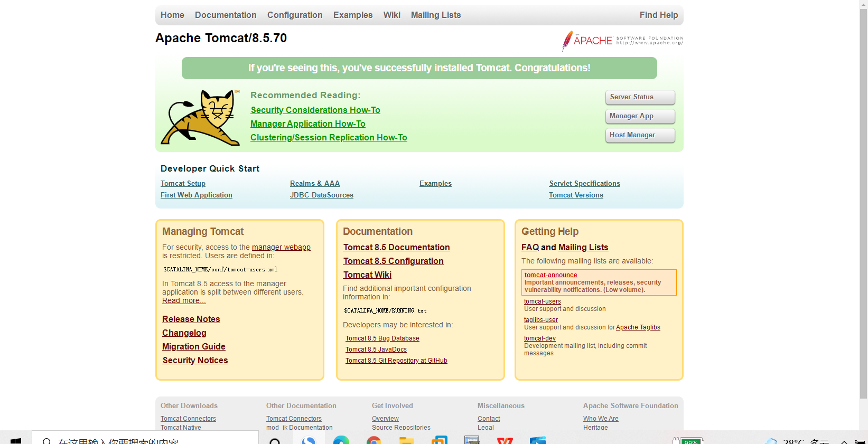The height and width of the screenshot is (444, 868).
Task: Open Tomcat 8.5 Documentation link
Action: tap(397, 247)
